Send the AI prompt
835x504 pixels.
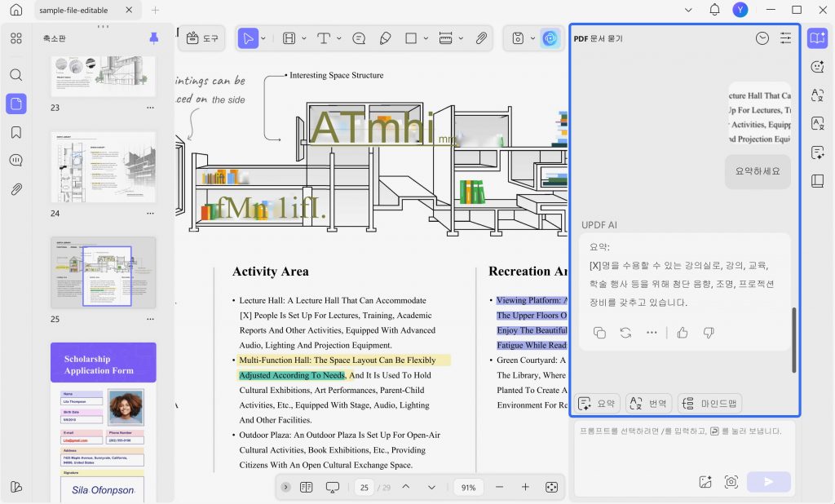coord(768,482)
